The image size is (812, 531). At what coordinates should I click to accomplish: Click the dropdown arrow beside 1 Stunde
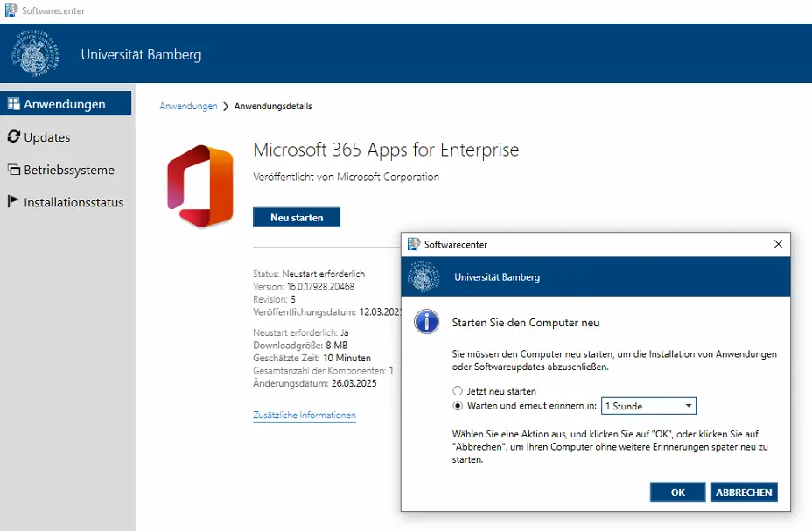click(x=689, y=406)
